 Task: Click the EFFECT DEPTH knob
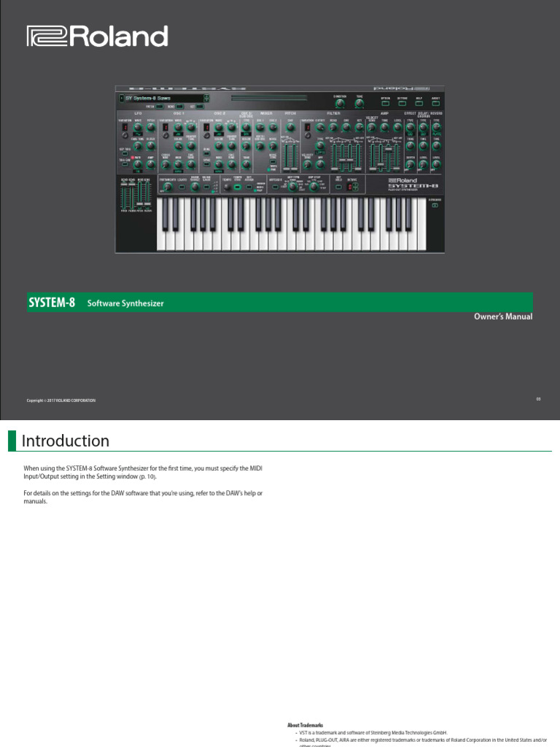pos(410,164)
